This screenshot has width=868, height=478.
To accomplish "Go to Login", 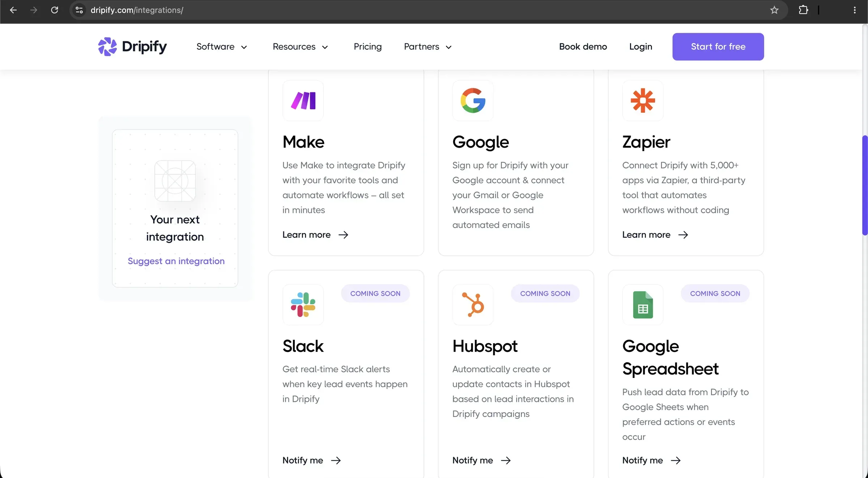I will 641,47.
